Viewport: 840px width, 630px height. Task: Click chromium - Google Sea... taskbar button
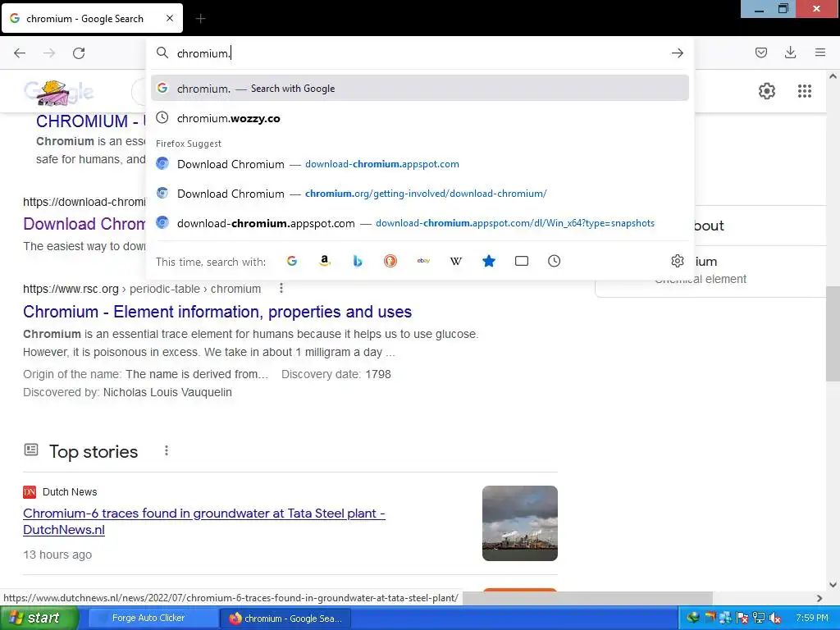[285, 619]
